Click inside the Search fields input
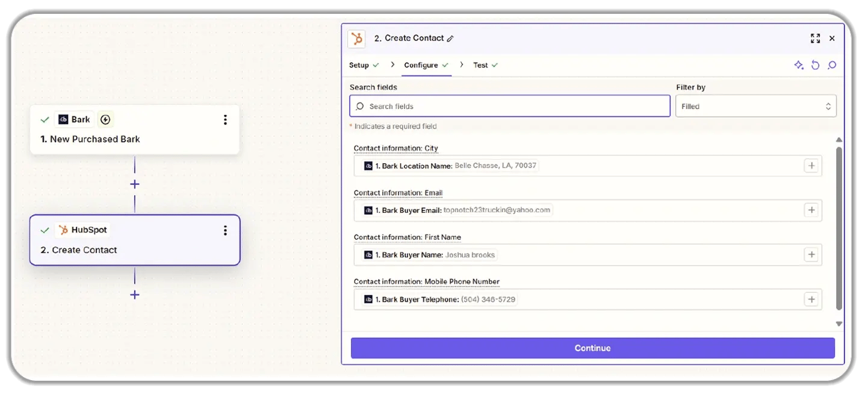The height and width of the screenshot is (397, 868). click(x=509, y=105)
